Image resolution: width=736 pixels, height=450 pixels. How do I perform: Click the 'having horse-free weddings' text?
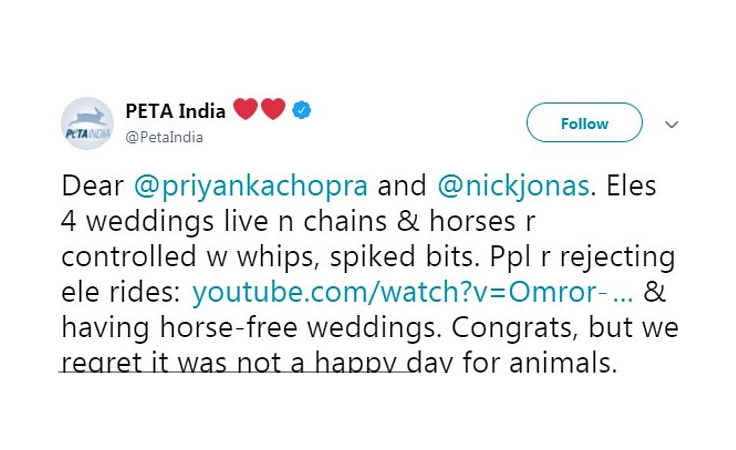coord(252,328)
